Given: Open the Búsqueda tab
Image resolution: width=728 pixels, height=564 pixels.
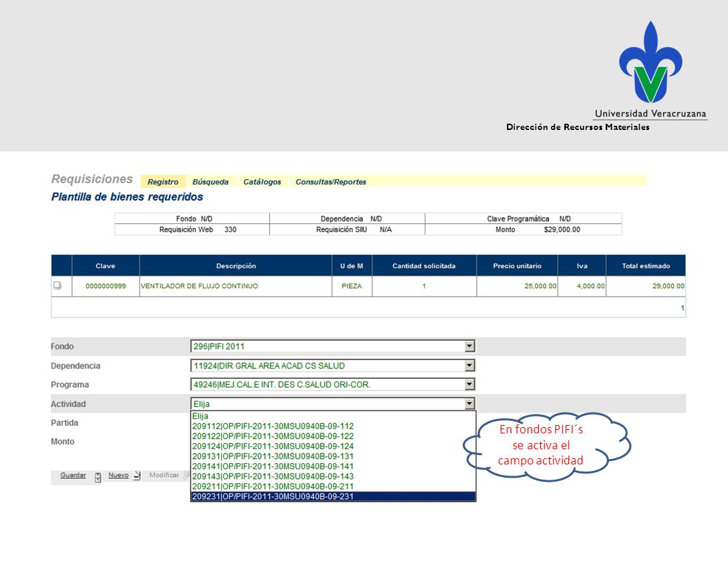Looking at the screenshot, I should (211, 182).
